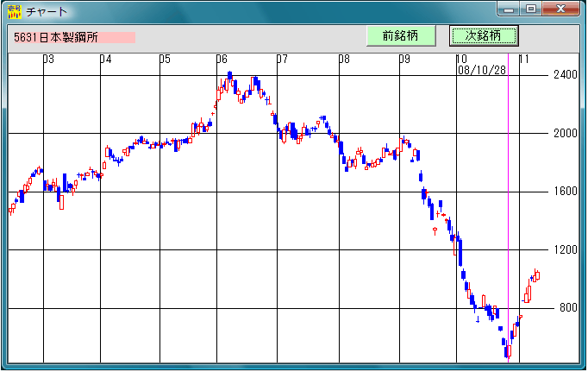Click the 08 month label

tap(344, 59)
